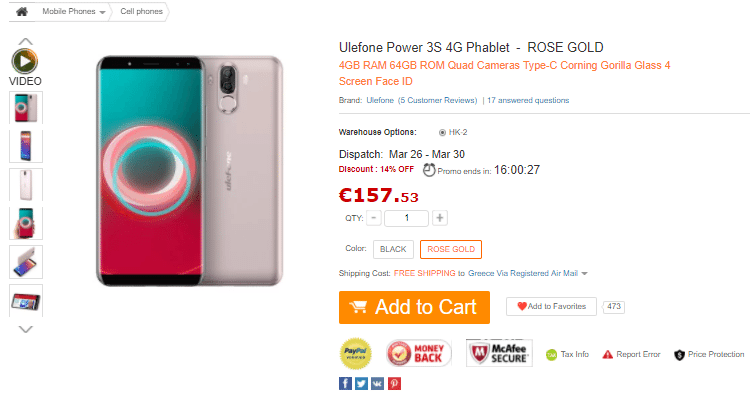Image resolution: width=750 pixels, height=420 pixels.
Task: Click the McAfee Secure badge
Action: [x=499, y=353]
